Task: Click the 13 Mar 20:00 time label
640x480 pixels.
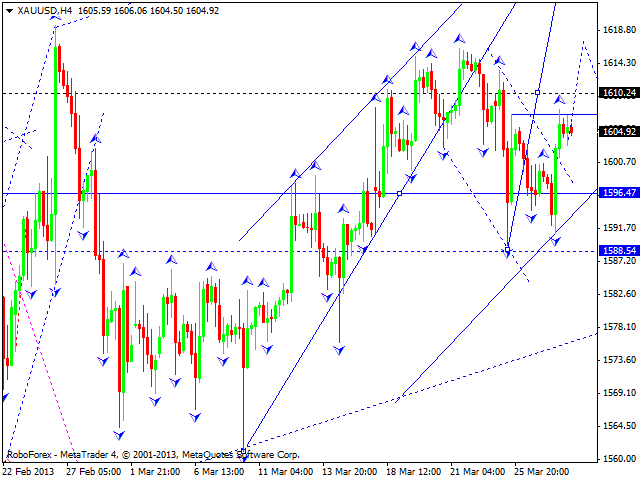Action: (x=349, y=471)
